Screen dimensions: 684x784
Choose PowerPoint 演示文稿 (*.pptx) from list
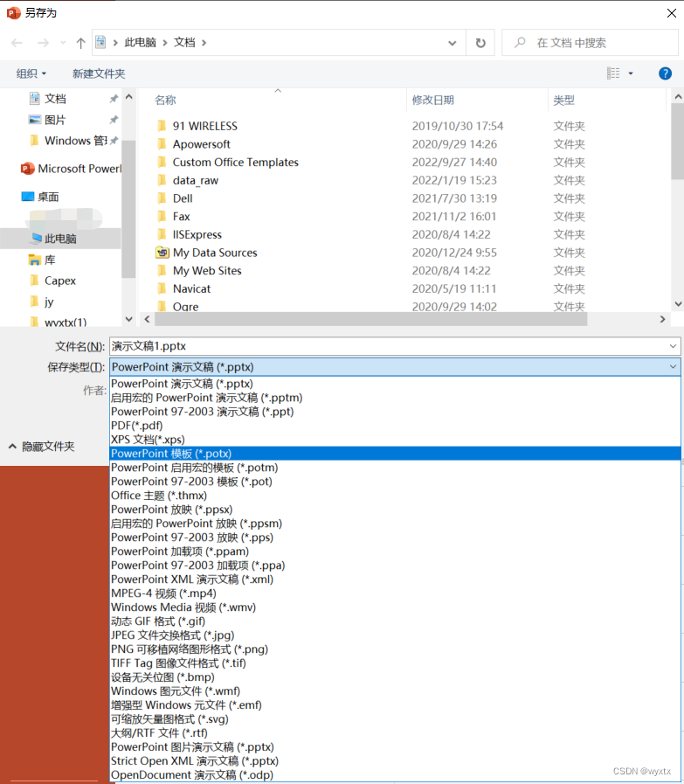point(395,384)
